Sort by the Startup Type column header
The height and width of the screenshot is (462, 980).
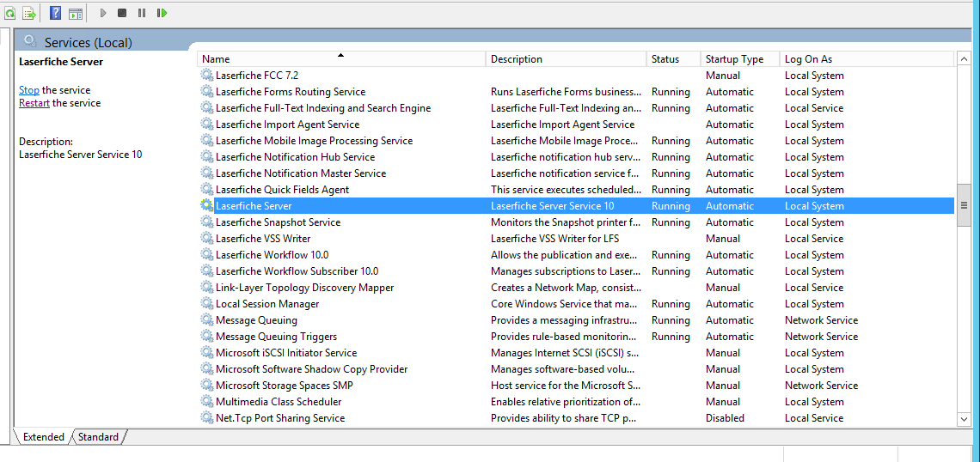[740, 59]
